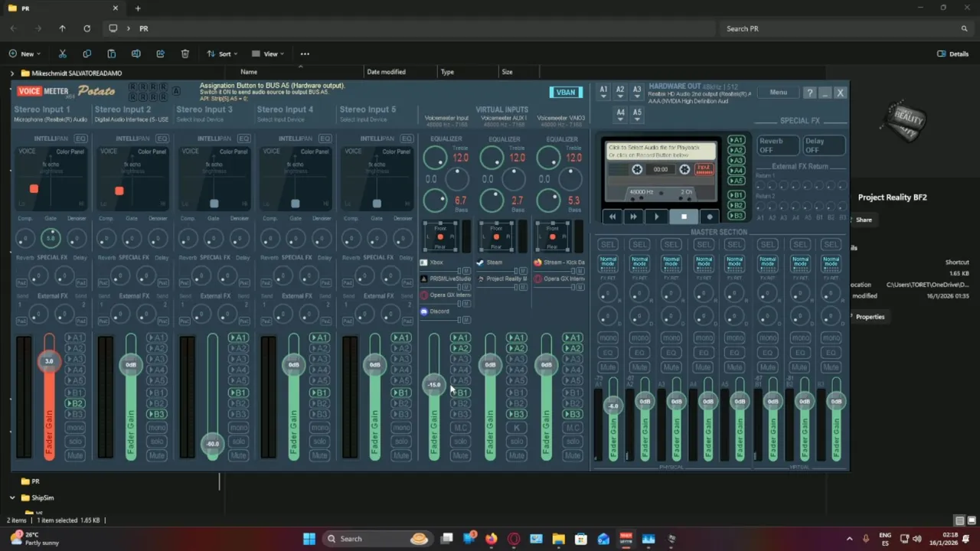
Task: Toggle B2 bus routing on Stereo Input 1
Action: click(x=75, y=403)
